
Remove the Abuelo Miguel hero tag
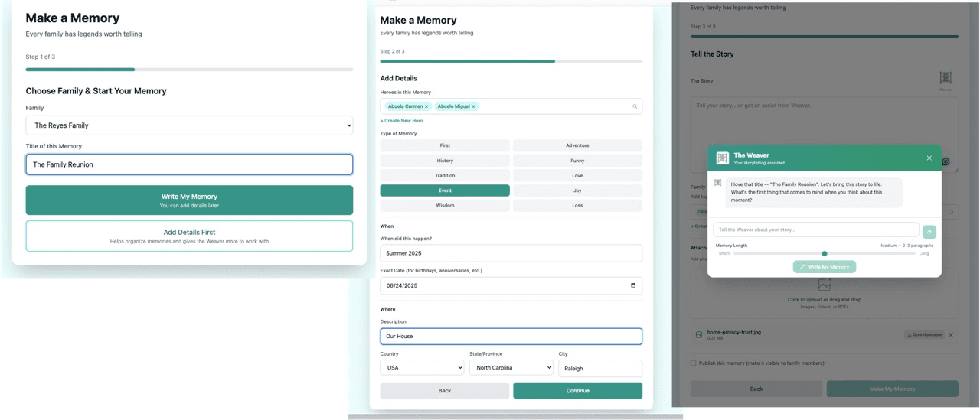pyautogui.click(x=473, y=106)
